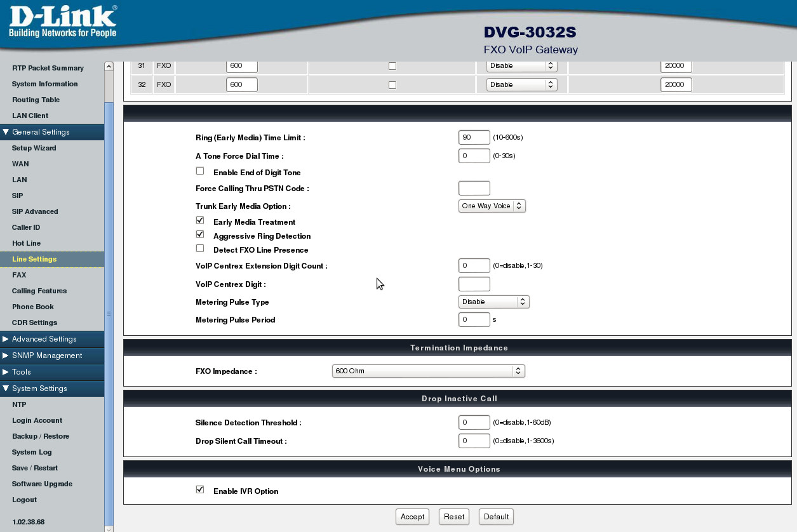Enable End of Digit Tone checkbox
This screenshot has height=532, width=797.
(200, 171)
